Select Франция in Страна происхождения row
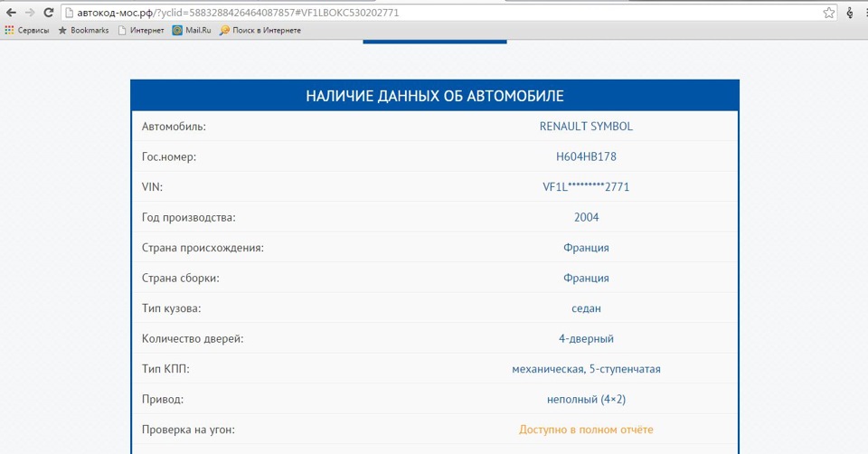This screenshot has height=454, width=868. tap(586, 248)
